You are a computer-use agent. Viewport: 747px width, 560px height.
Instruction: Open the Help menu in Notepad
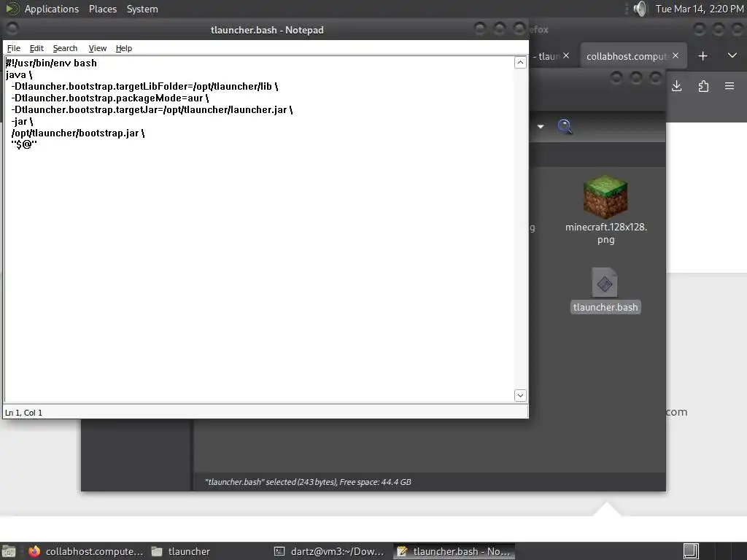point(124,48)
